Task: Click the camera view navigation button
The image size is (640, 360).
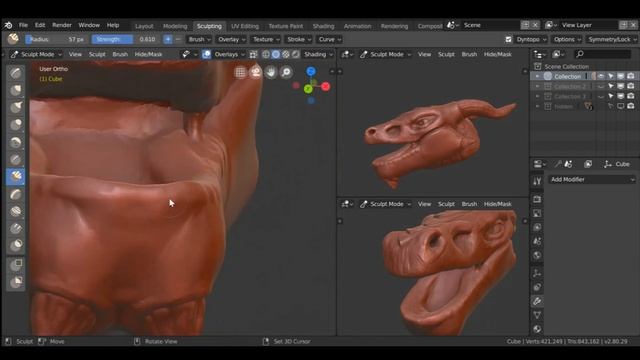Action: coord(256,72)
